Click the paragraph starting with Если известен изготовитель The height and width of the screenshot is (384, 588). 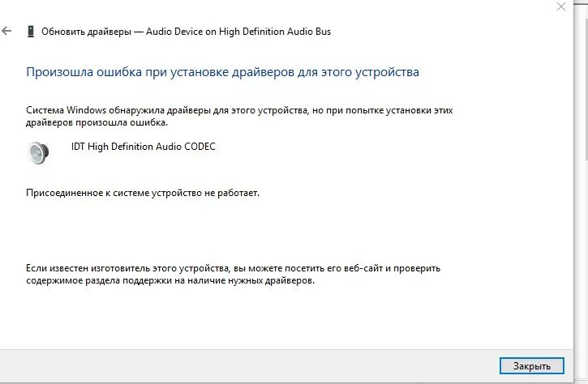point(233,275)
